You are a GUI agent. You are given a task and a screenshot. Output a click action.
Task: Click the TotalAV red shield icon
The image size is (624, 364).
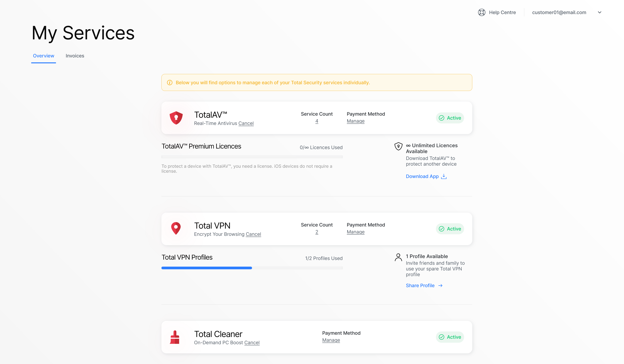click(x=176, y=118)
